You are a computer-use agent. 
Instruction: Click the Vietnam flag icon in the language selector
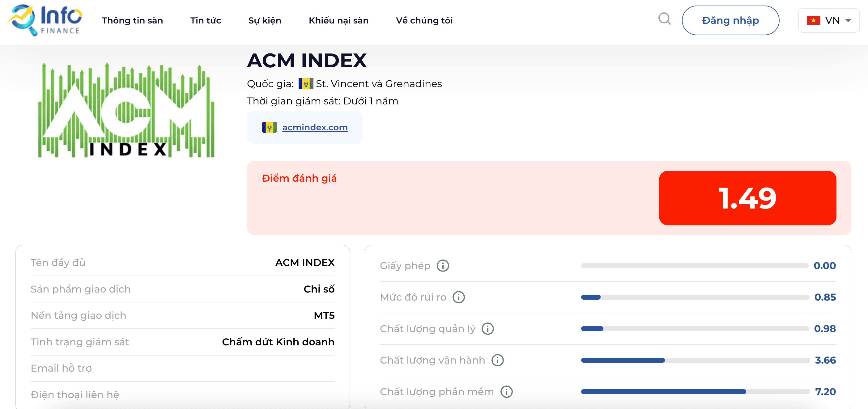click(813, 20)
